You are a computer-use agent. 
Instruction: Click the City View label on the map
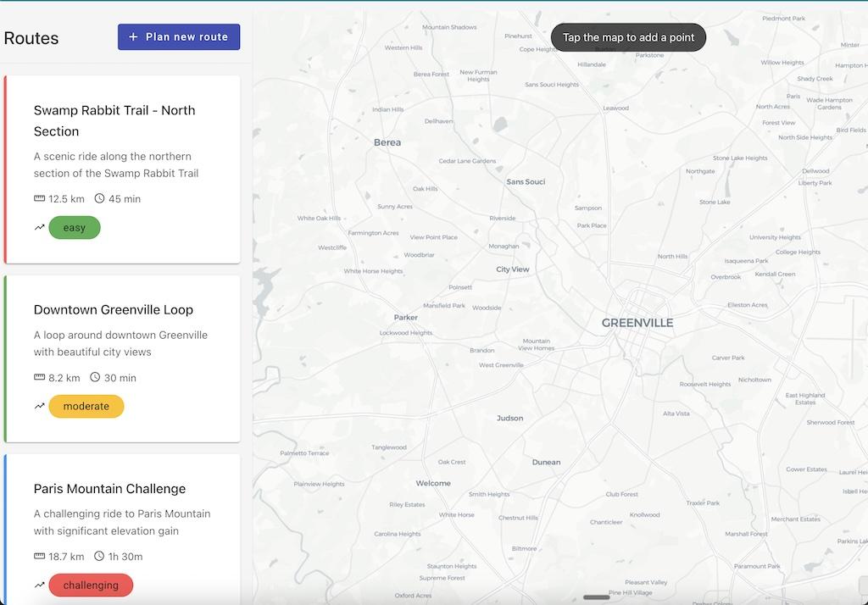pos(513,269)
